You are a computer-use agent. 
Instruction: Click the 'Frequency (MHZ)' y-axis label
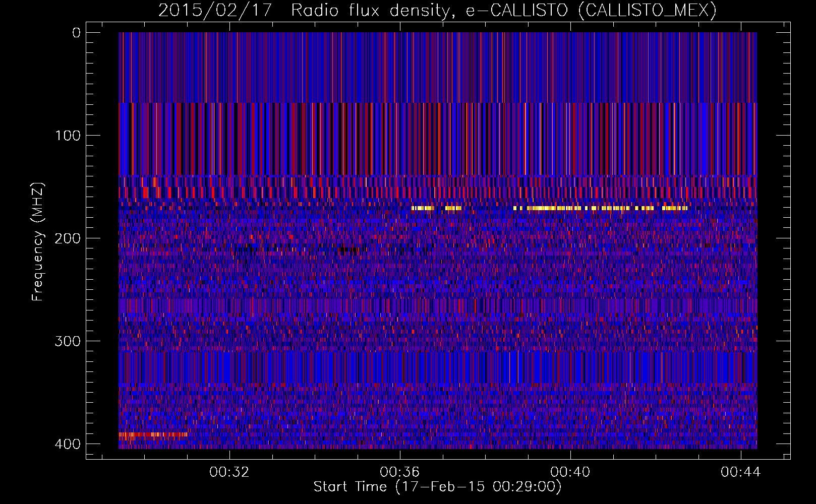click(x=38, y=241)
